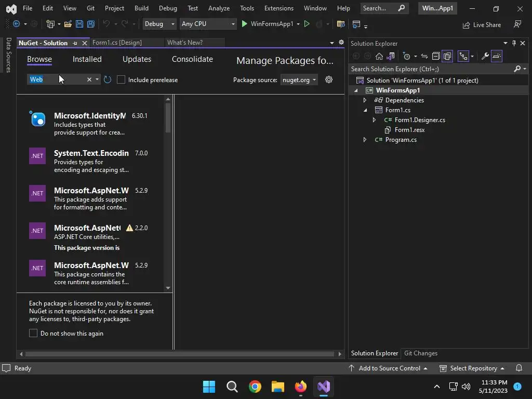Open Properties wrench icon in Solution Explorer
532x399 pixels.
pyautogui.click(x=485, y=56)
